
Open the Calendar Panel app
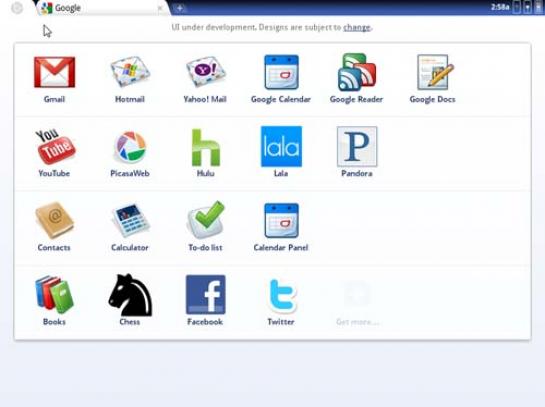281,221
